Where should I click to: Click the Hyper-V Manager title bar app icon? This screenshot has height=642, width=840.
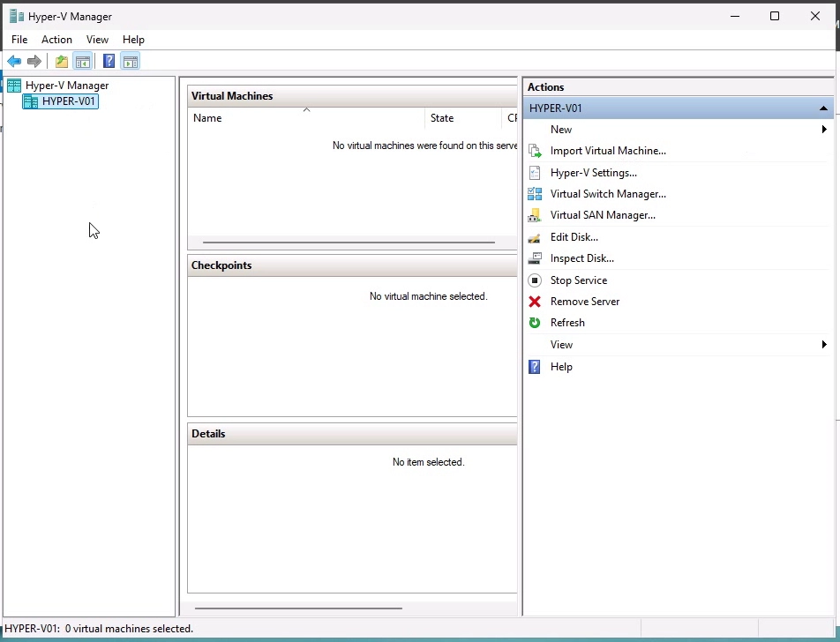(x=17, y=16)
